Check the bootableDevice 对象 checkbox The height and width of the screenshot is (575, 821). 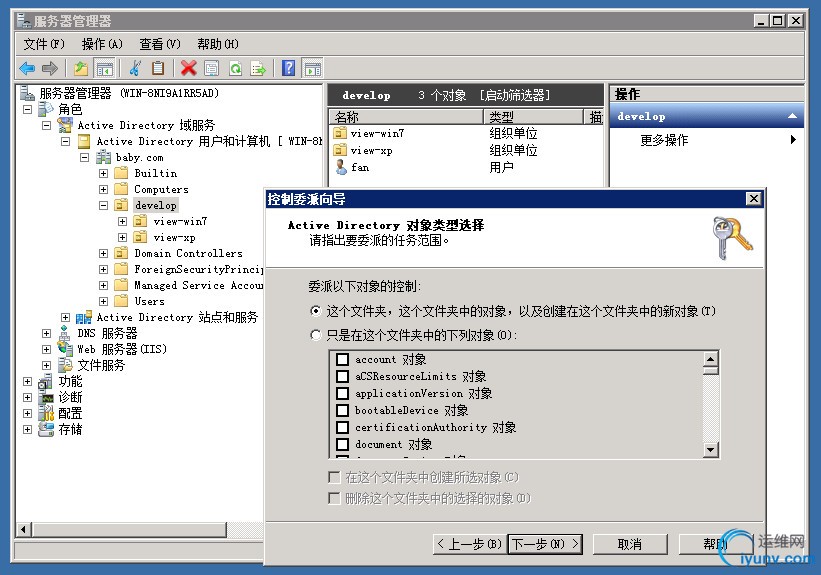(342, 410)
